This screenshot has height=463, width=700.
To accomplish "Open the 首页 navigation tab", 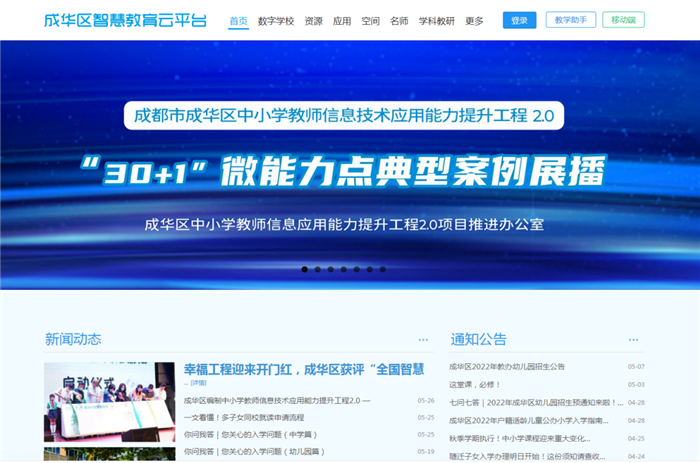I will [238, 21].
